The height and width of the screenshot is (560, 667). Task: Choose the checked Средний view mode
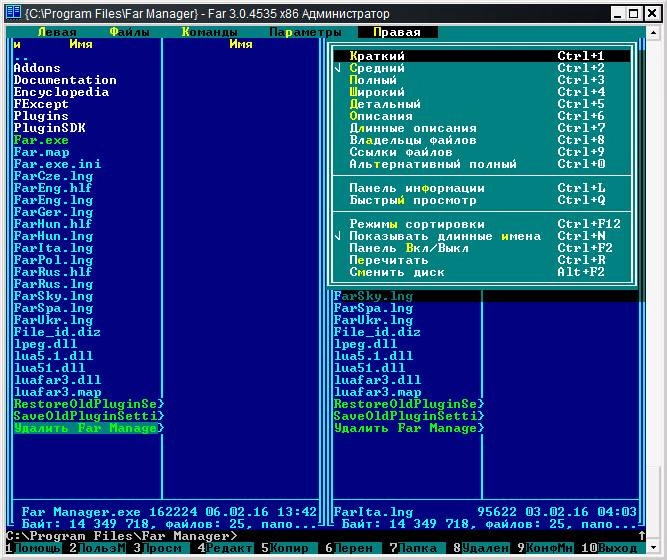click(x=482, y=68)
